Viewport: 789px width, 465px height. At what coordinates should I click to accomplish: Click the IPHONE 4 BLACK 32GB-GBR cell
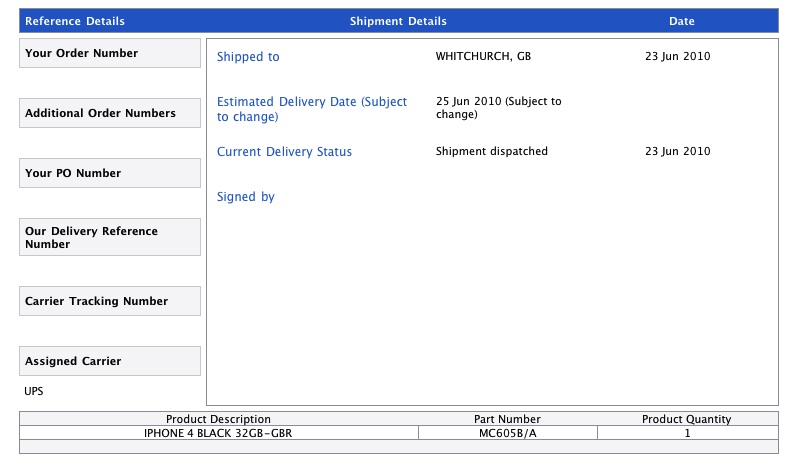click(x=218, y=433)
